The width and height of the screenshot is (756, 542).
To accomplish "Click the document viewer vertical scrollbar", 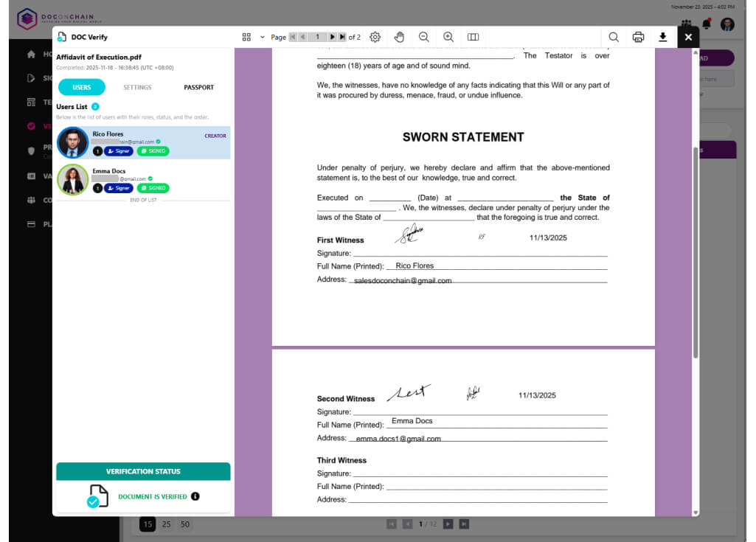I will click(696, 253).
